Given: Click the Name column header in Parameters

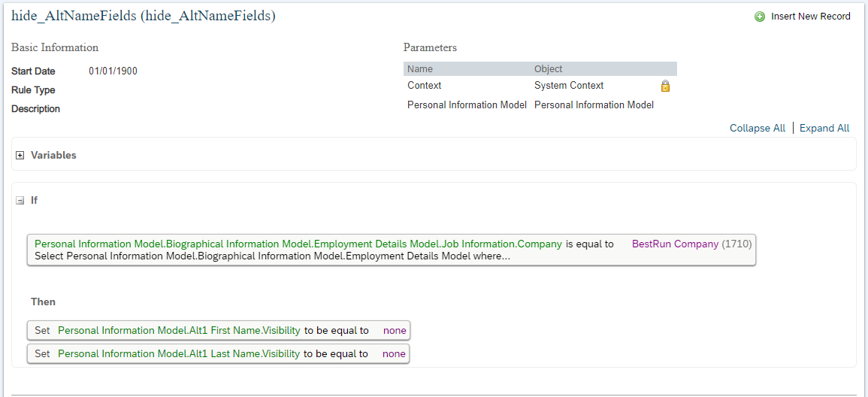Looking at the screenshot, I should tap(420, 69).
